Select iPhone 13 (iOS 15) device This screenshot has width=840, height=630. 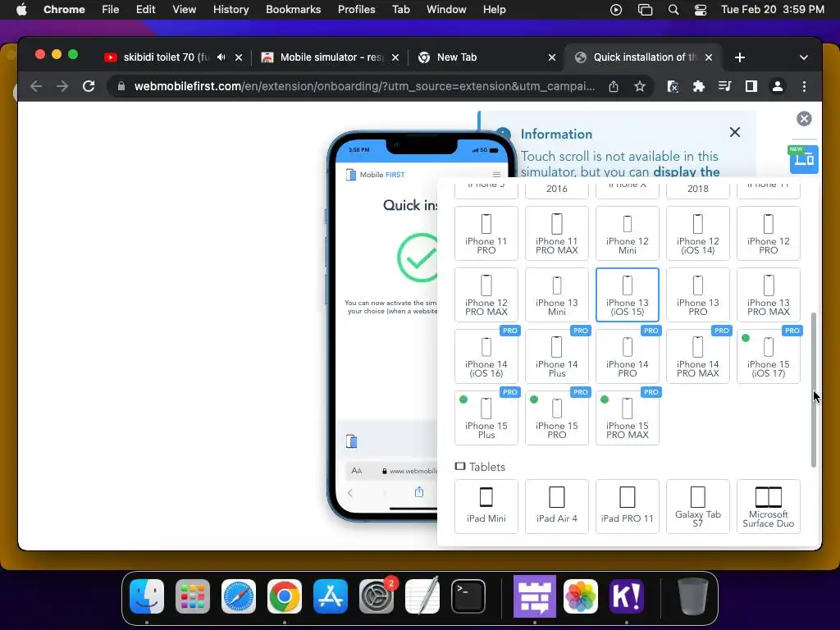point(628,295)
